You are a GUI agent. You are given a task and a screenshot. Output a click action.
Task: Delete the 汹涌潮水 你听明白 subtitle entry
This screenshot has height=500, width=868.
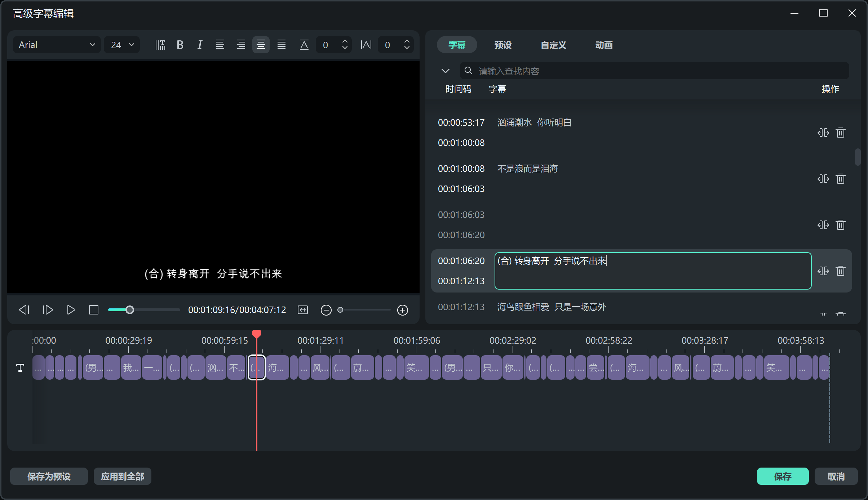click(x=841, y=133)
